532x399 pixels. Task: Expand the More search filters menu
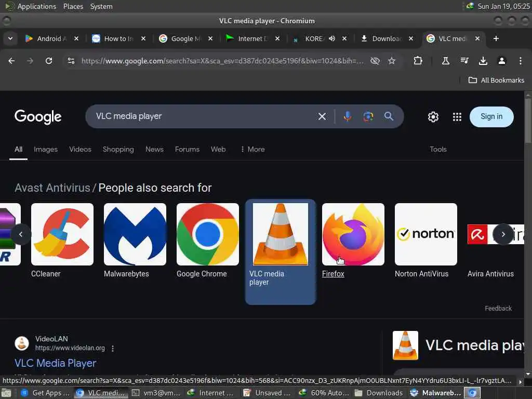click(253, 149)
